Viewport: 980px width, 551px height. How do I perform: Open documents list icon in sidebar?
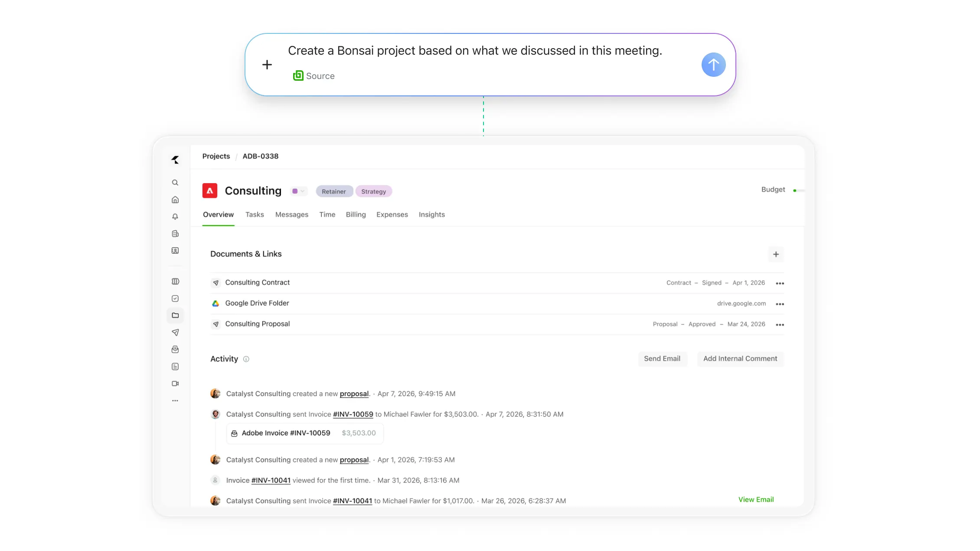(175, 367)
